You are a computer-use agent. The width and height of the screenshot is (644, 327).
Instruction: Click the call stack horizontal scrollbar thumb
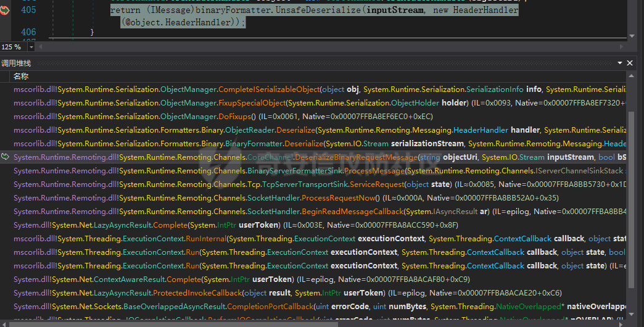click(173, 324)
